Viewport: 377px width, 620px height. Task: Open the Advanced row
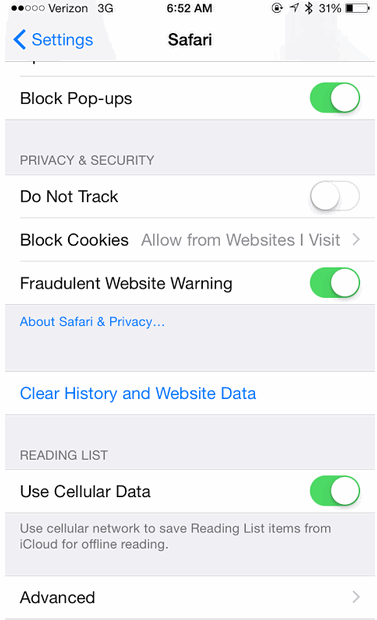(x=190, y=597)
